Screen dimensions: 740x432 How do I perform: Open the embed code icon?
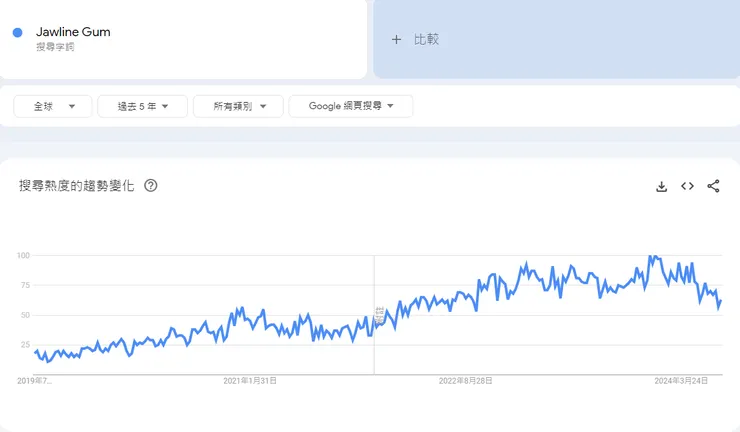pos(687,186)
